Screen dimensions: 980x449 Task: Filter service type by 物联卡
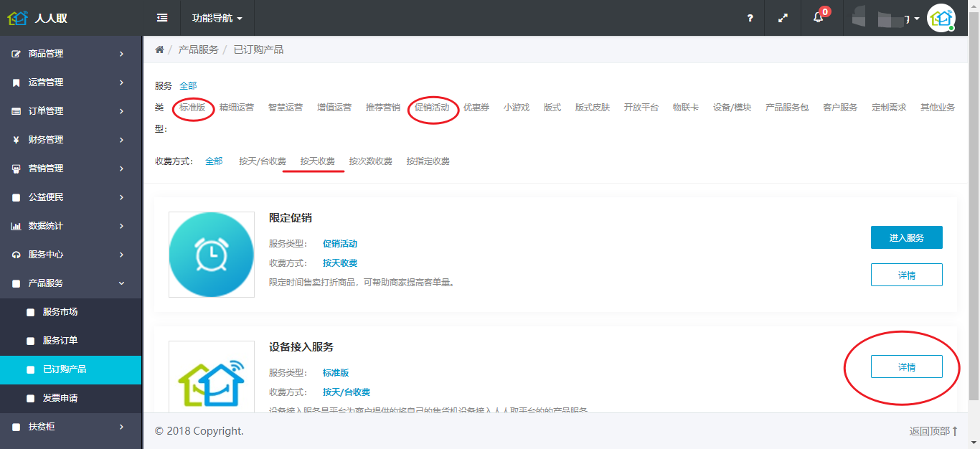pos(686,108)
